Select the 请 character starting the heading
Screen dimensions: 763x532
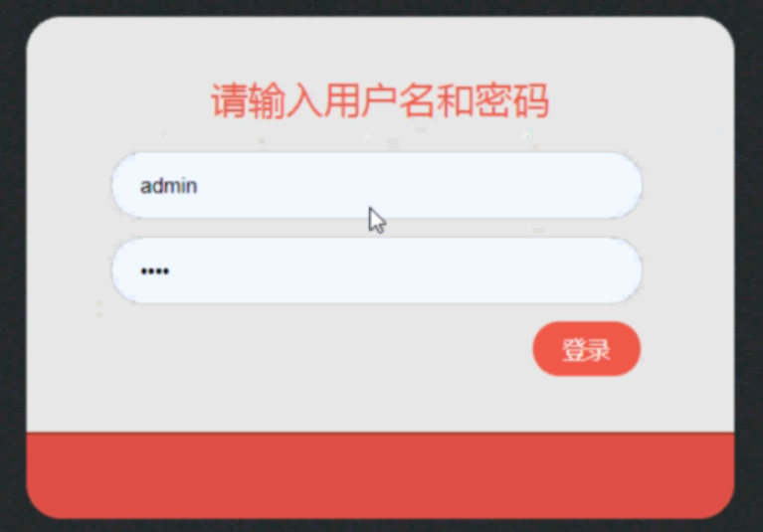tap(228, 100)
